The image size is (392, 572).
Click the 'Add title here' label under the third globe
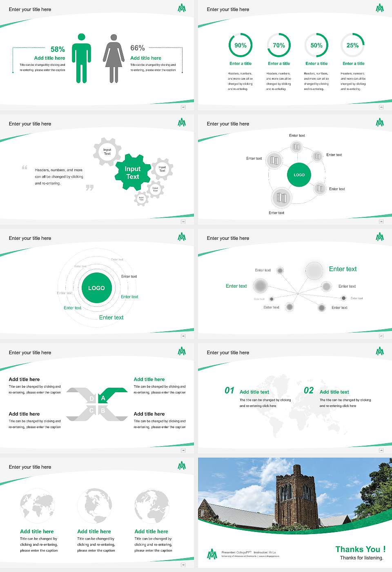(x=151, y=532)
